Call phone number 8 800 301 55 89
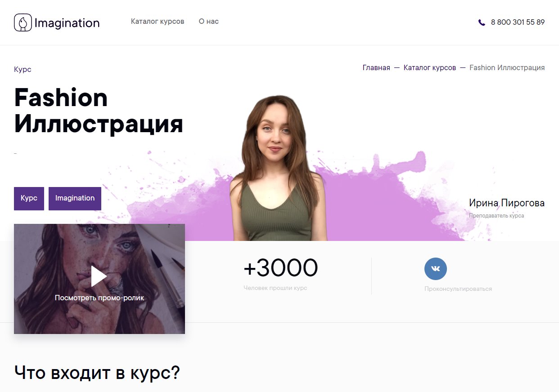The height and width of the screenshot is (392, 559). [518, 22]
